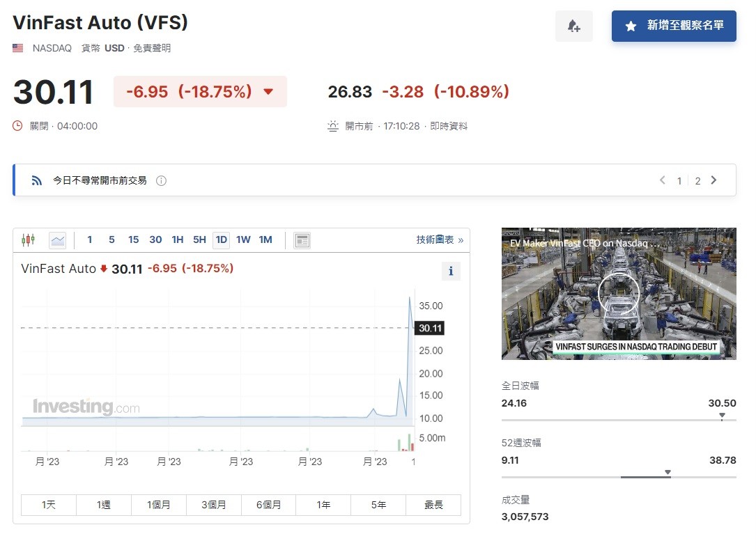Click the pre-market price 26.83
Screen dimensions: 756x557
(350, 91)
